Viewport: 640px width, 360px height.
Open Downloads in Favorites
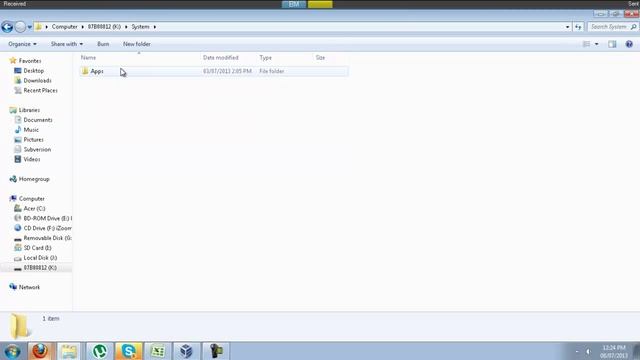tap(37, 80)
